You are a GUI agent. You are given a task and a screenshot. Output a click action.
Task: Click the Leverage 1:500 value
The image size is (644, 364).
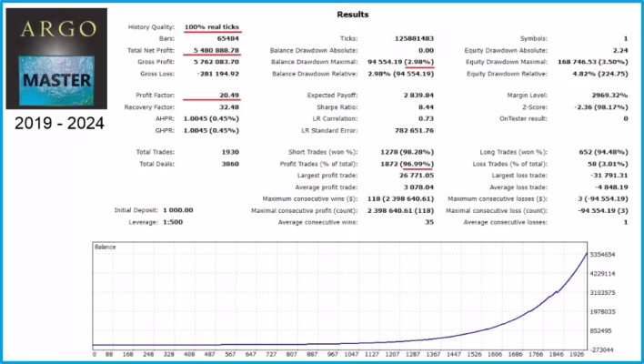[x=173, y=222]
